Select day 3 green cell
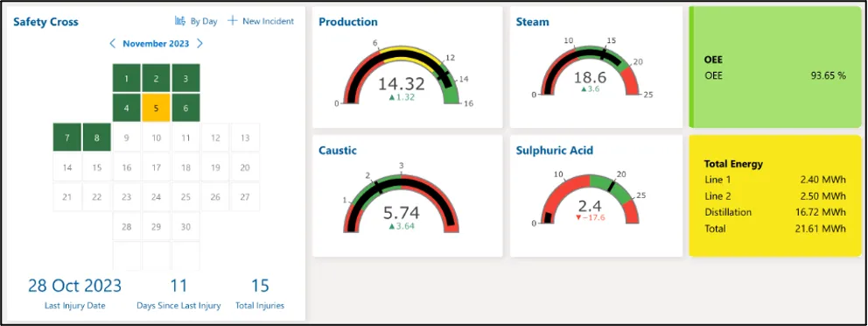The image size is (868, 326). pos(186,78)
